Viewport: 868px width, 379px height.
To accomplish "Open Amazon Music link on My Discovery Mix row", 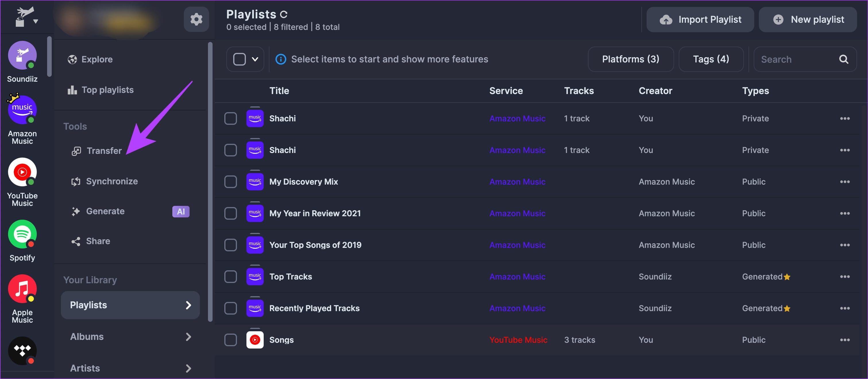I will tap(517, 182).
